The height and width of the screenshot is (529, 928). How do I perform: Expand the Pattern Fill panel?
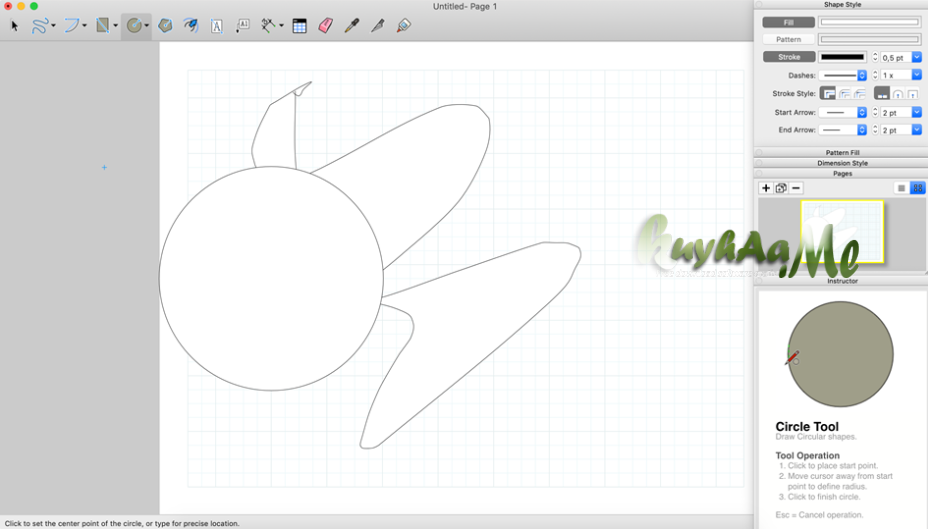point(842,153)
